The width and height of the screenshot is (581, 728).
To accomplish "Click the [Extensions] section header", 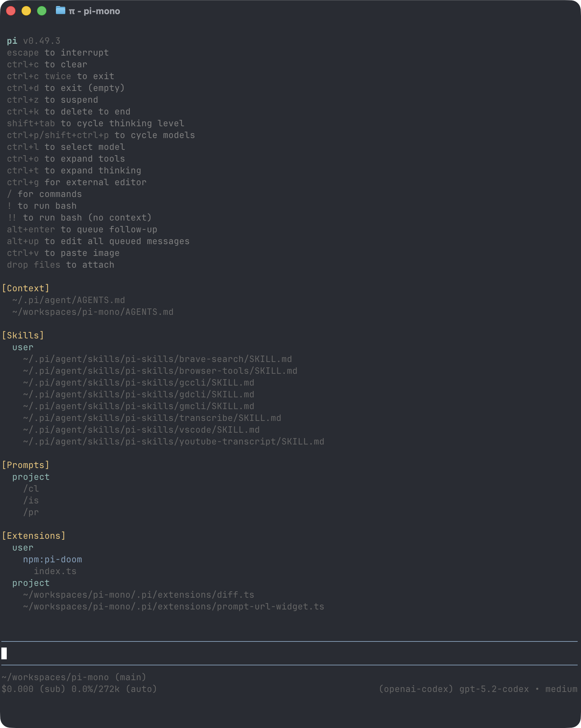I will (x=34, y=535).
